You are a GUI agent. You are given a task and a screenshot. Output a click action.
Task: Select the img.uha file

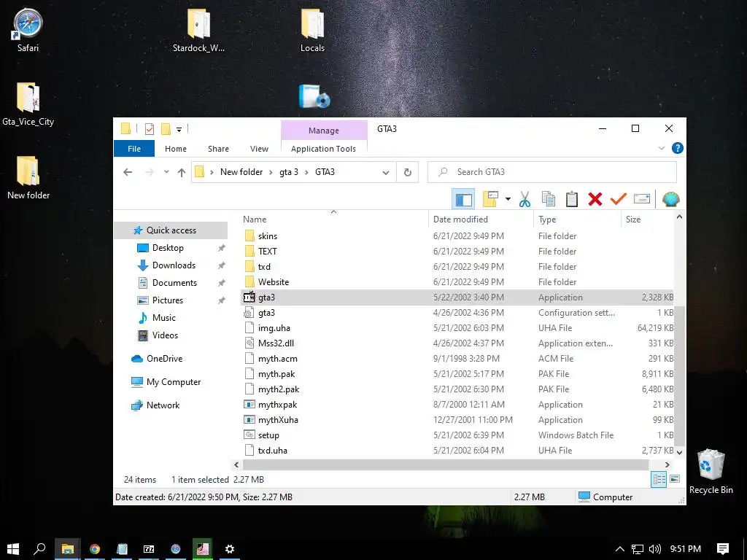457,328
